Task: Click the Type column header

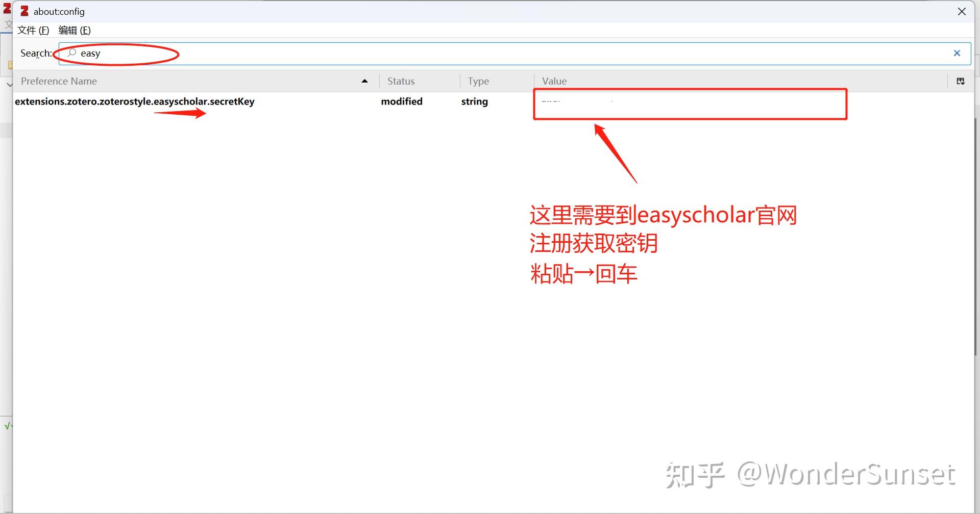Action: 497,81
